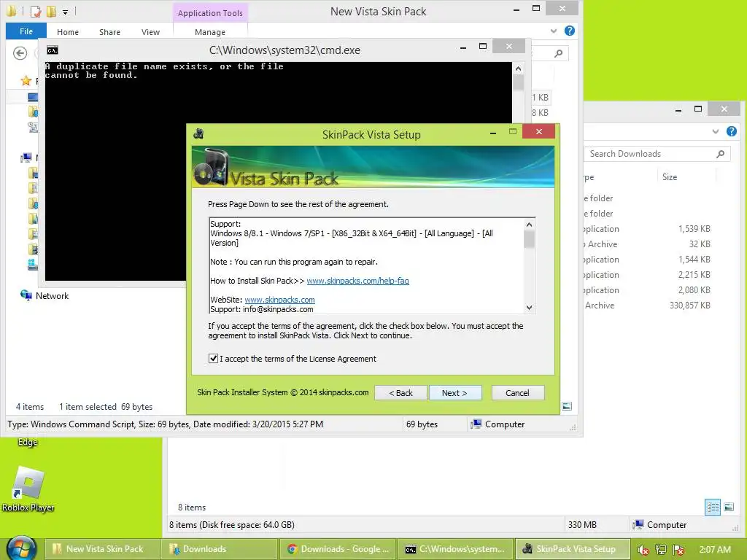The width and height of the screenshot is (747, 560).
Task: Expand the ribbon in Downloads window
Action: (x=716, y=131)
